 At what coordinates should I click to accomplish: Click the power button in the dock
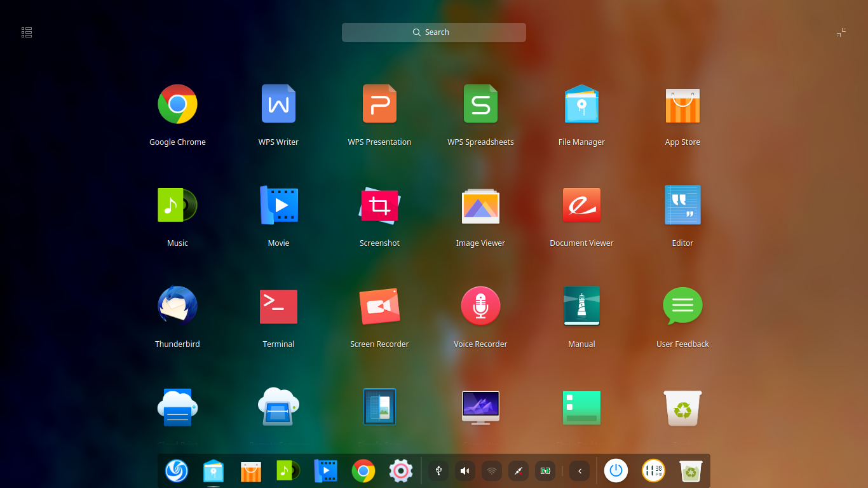[616, 471]
